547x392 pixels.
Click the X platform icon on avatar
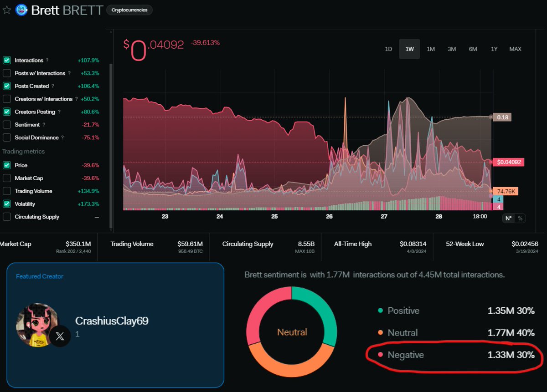point(60,336)
